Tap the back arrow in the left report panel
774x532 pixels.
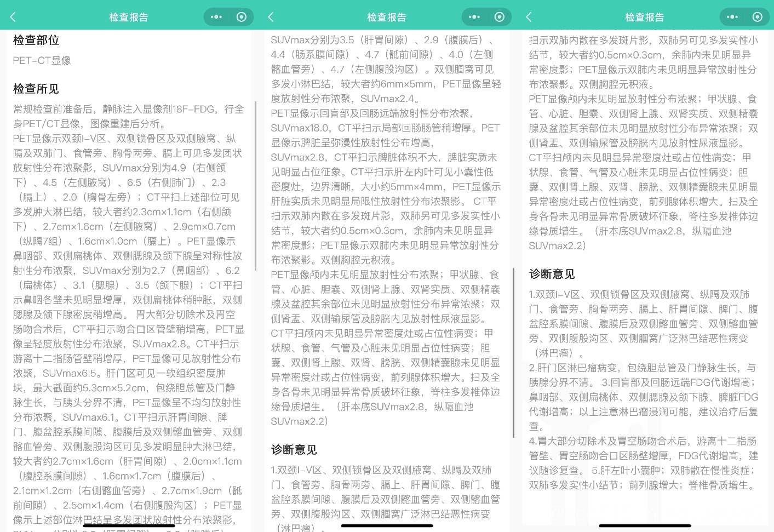click(x=13, y=17)
